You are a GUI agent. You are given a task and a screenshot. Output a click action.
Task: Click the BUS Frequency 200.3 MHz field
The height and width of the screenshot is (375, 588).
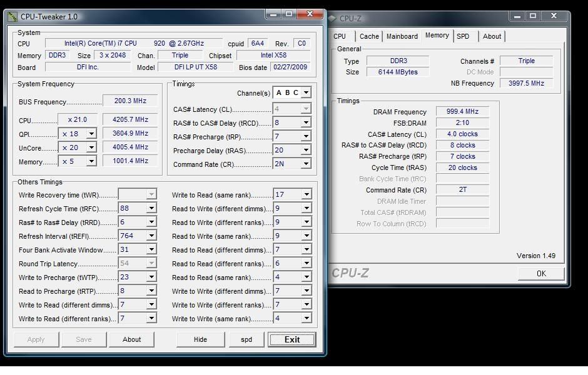[x=130, y=101]
